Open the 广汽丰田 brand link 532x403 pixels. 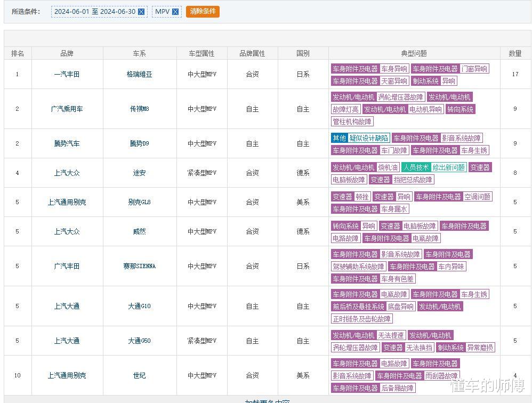click(67, 266)
